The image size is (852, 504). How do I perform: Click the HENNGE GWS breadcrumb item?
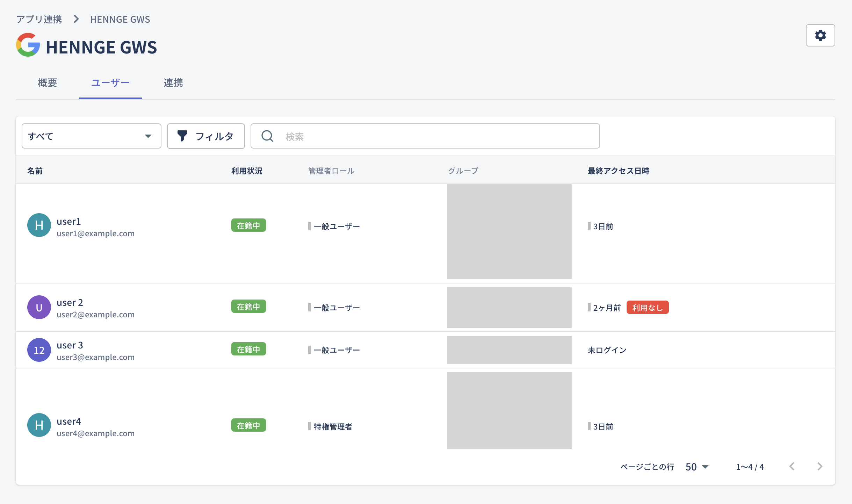tap(120, 19)
